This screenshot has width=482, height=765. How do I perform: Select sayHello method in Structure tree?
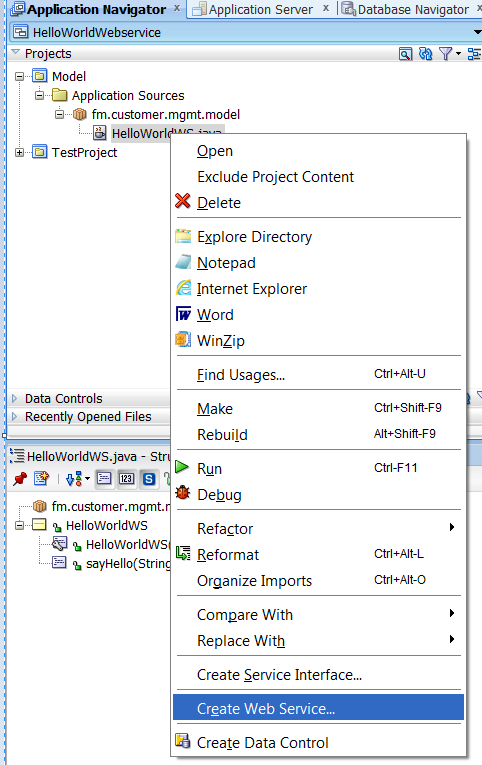(x=128, y=564)
